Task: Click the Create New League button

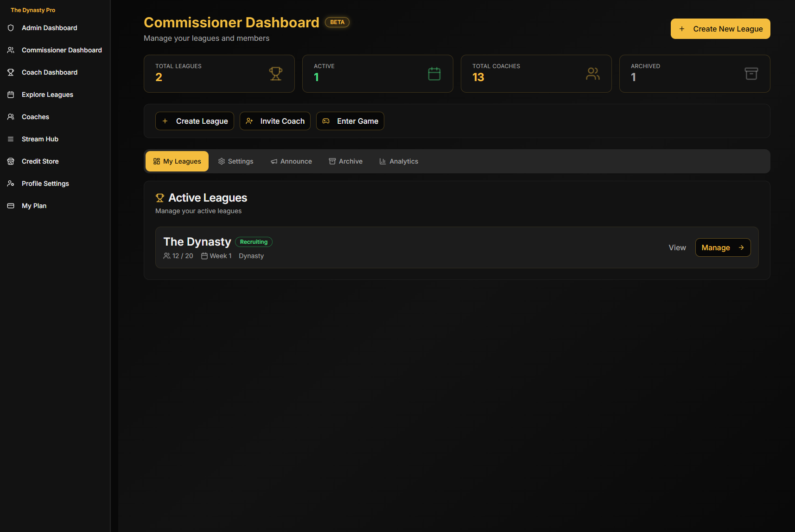Action: coord(720,28)
